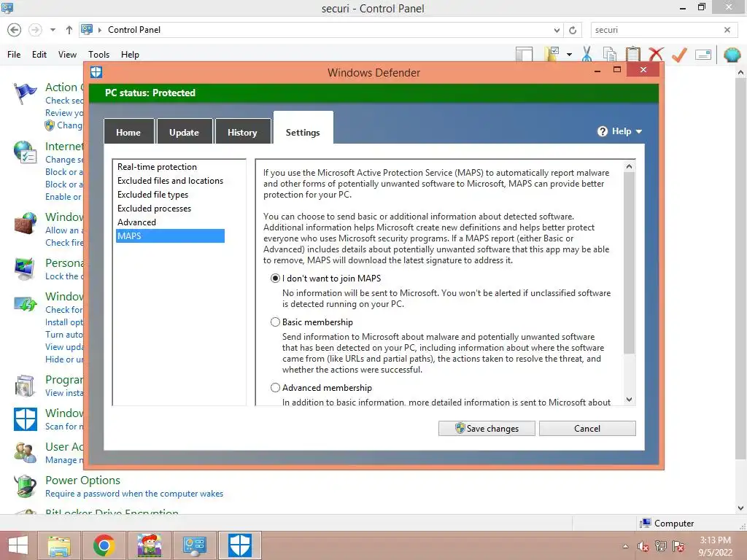Click the Windows Defender shield icon in title bar

tap(96, 72)
